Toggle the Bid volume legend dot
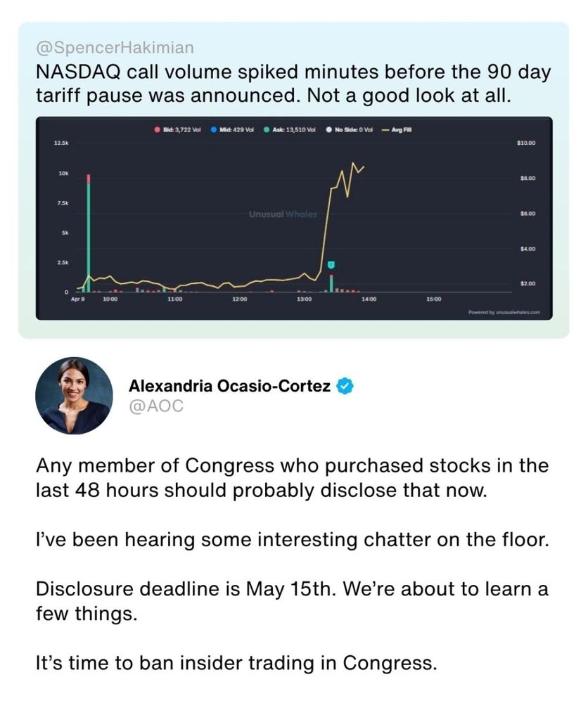 [x=156, y=129]
